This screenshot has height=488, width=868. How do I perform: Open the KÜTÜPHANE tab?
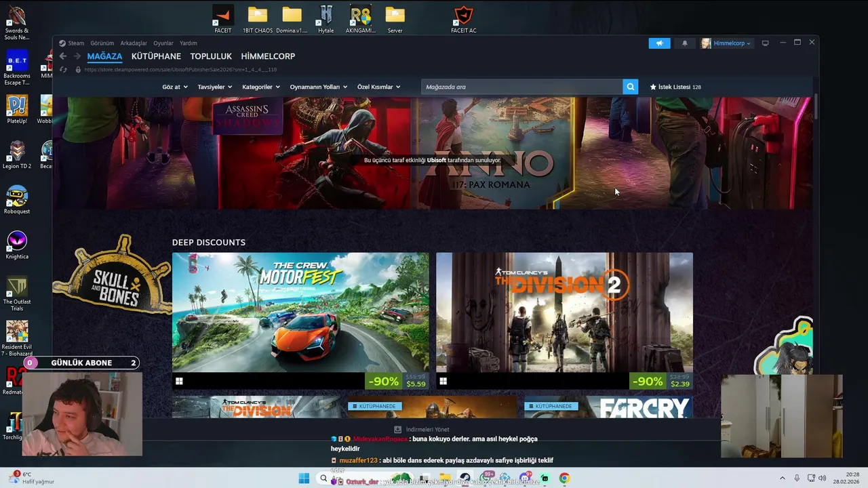click(x=156, y=56)
